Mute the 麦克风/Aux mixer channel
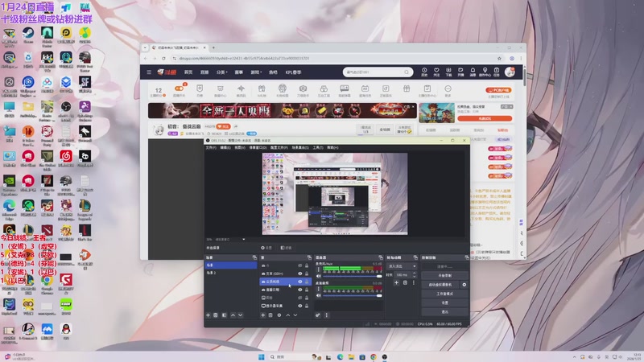This screenshot has width=644, height=362. click(319, 276)
